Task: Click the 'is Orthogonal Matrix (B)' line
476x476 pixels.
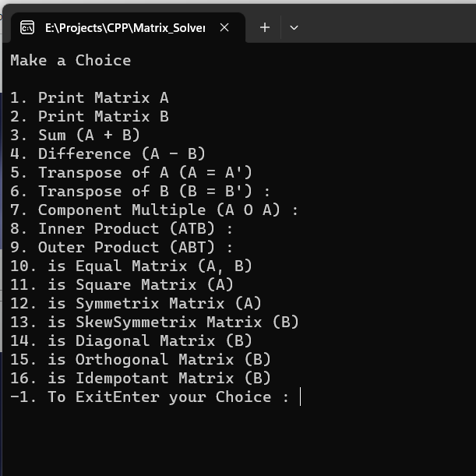Action: point(140,360)
